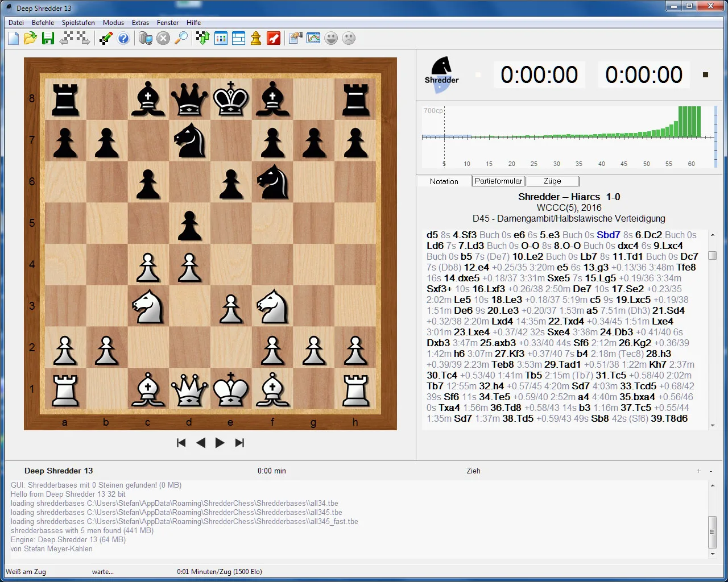This screenshot has width=728, height=582.
Task: Open the Modus menu
Action: 114,23
